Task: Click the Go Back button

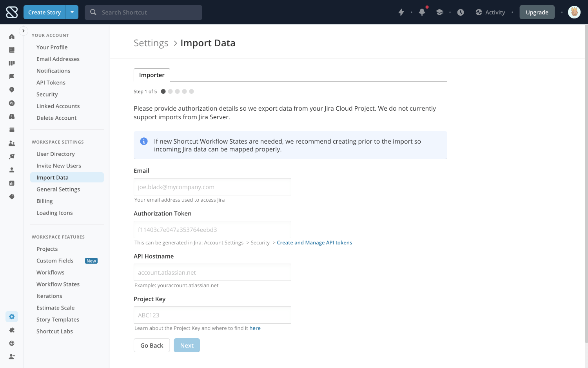Action: (152, 345)
